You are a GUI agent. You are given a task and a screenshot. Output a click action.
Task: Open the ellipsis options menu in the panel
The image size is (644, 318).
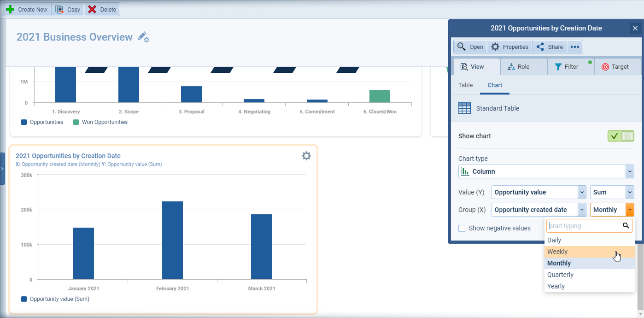[x=574, y=46]
